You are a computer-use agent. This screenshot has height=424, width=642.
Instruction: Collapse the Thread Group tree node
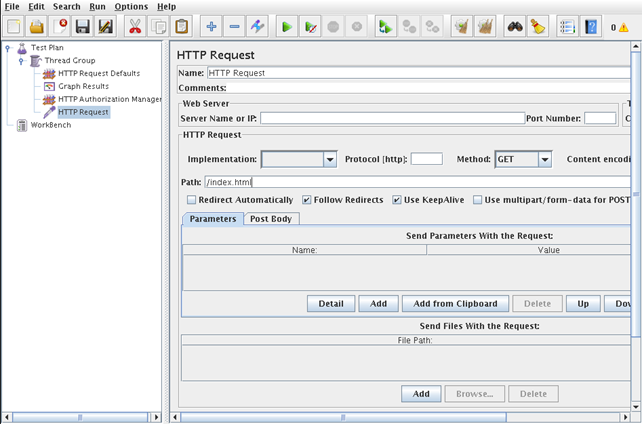[x=21, y=61]
